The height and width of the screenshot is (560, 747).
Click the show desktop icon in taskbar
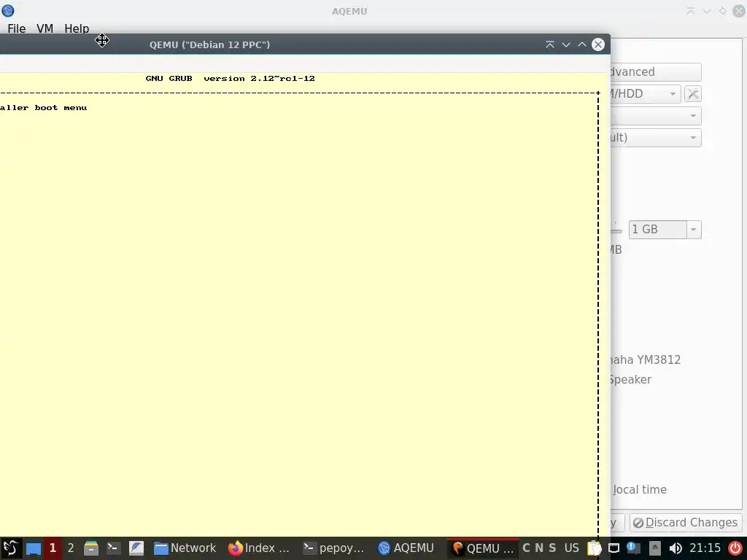point(34,548)
